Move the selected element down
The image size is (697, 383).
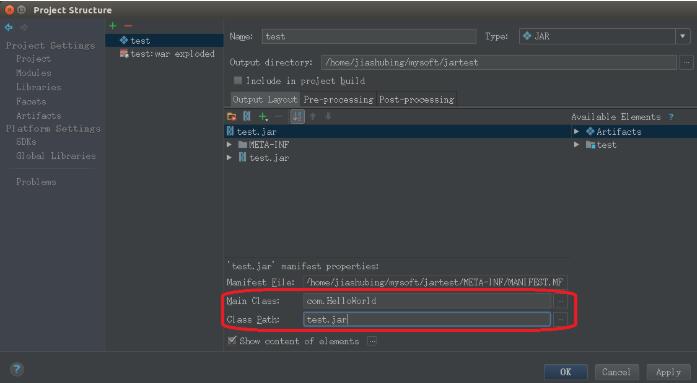tap(328, 116)
